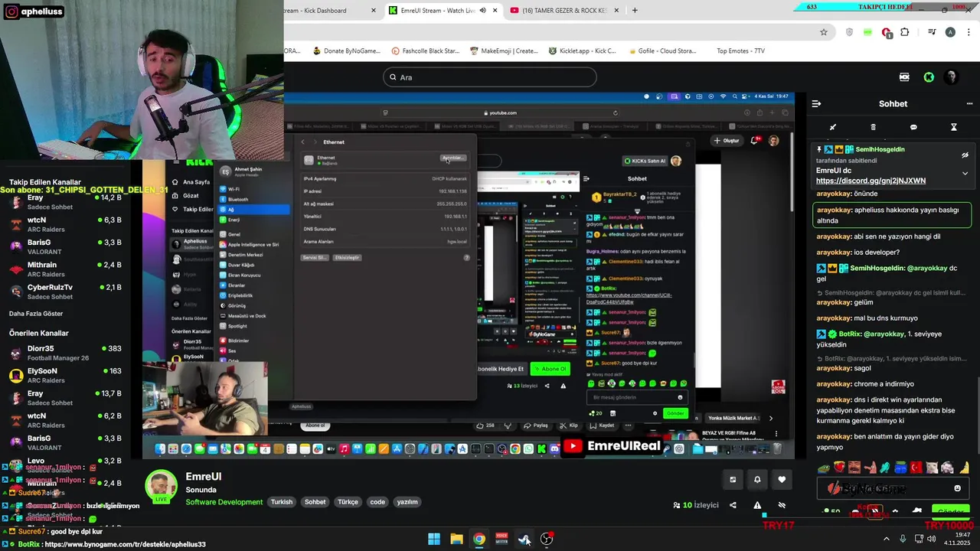Open Donate ByNoGame bookmark

point(346,51)
